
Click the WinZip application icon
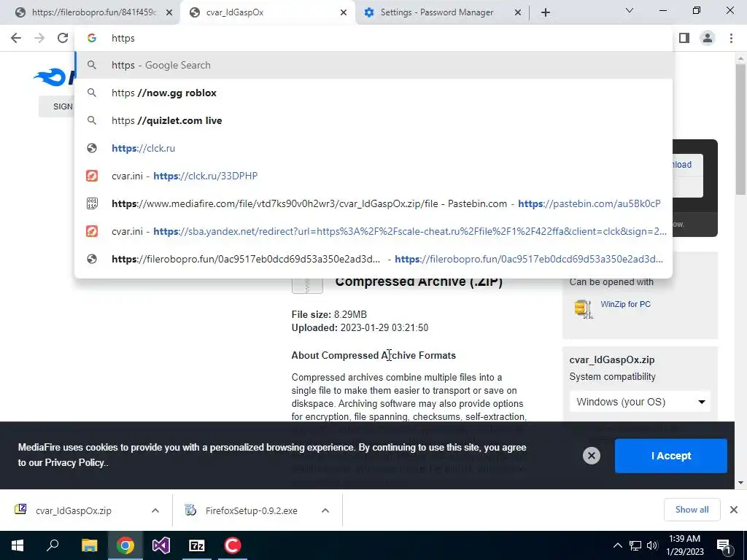584,309
